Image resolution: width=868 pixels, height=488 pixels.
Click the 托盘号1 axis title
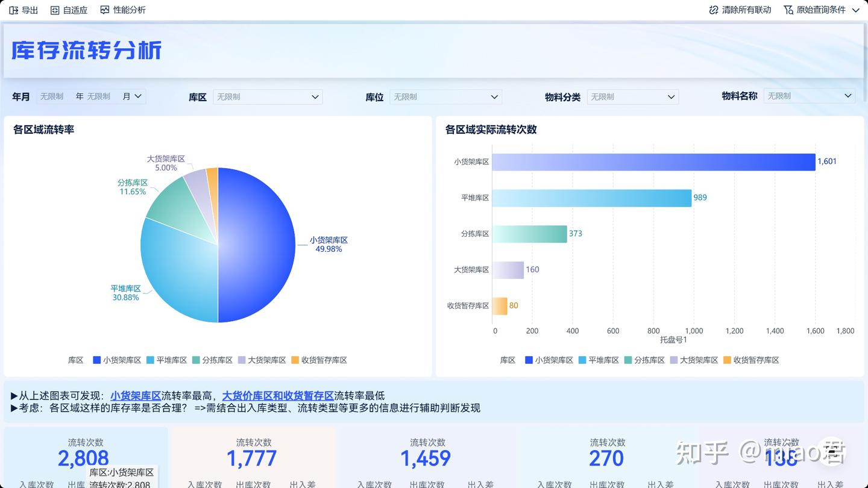point(673,340)
